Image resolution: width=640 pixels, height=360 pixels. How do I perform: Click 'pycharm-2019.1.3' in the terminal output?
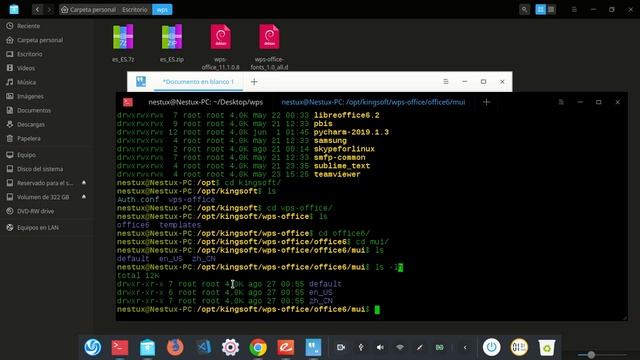[x=351, y=132]
